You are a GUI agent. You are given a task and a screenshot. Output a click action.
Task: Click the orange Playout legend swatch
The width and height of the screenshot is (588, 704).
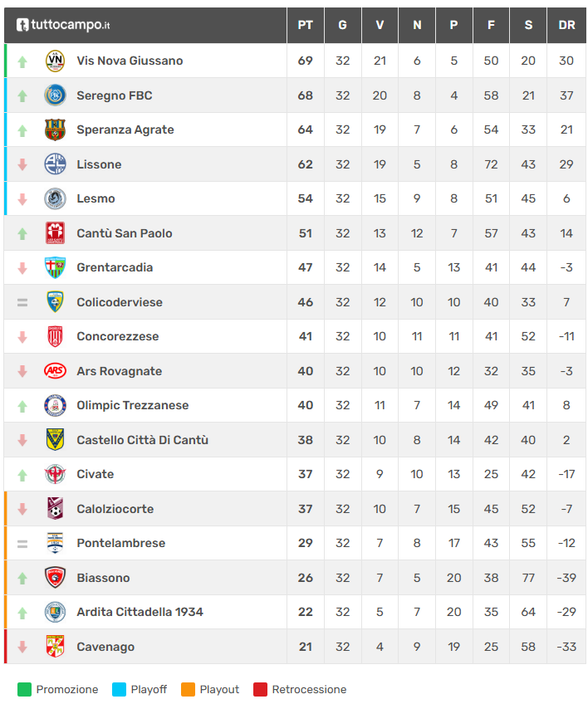188,689
